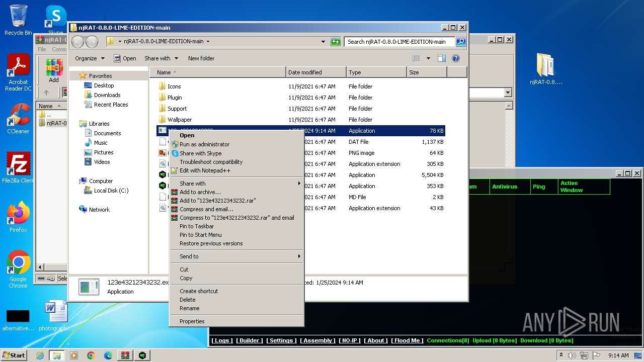This screenshot has width=644, height=362.
Task: Select the njRAT-0.8 folder on desktop
Action: (546, 69)
